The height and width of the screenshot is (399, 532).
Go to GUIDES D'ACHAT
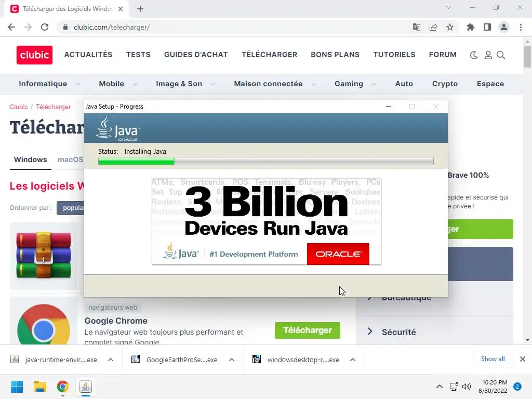pyautogui.click(x=196, y=55)
